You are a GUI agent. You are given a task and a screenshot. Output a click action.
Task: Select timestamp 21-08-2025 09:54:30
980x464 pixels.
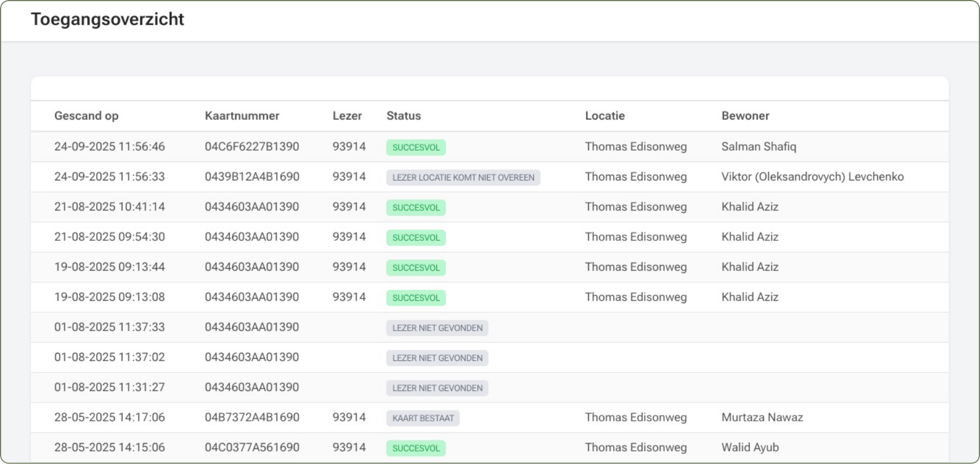click(109, 237)
